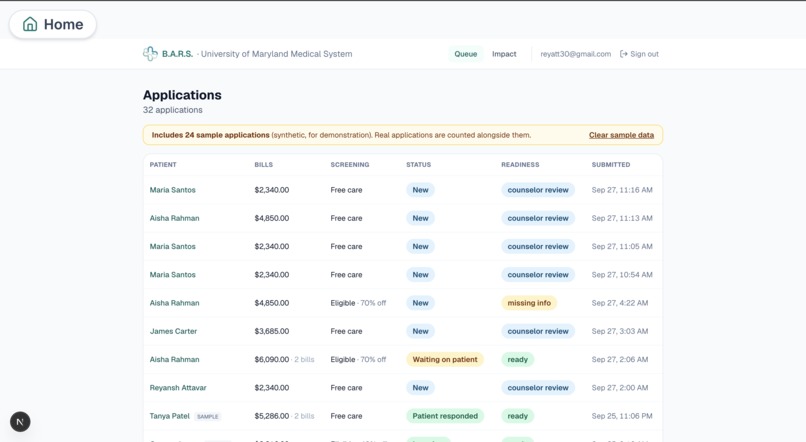This screenshot has width=806, height=442.
Task: Click counselor review badge in Reyansh Attavar row
Action: (x=538, y=388)
